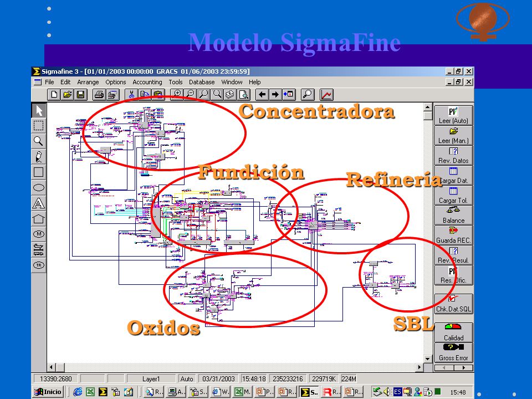Open the Arrange menu

point(88,82)
